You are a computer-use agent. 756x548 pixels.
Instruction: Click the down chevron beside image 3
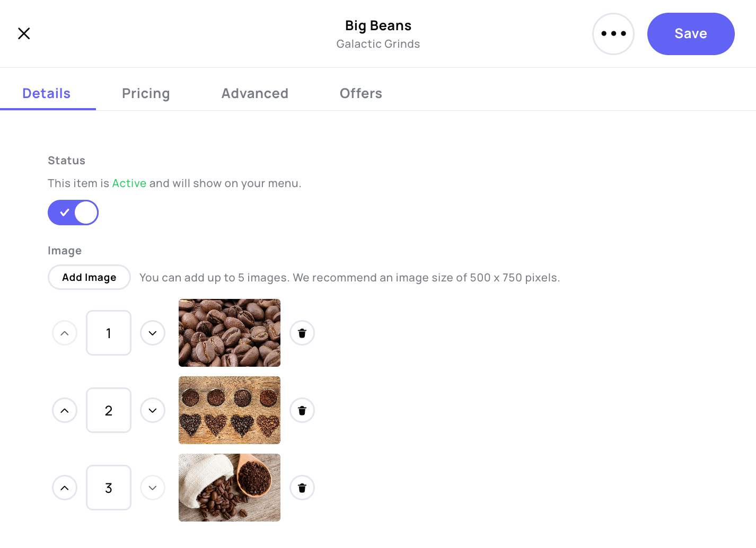click(x=153, y=488)
